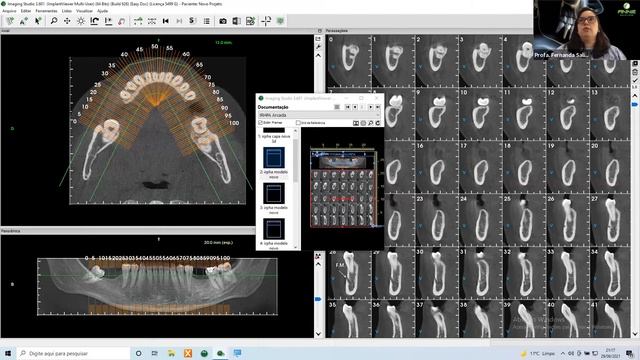Open the Visualizar menu
The width and height of the screenshot is (640, 360).
point(84,11)
